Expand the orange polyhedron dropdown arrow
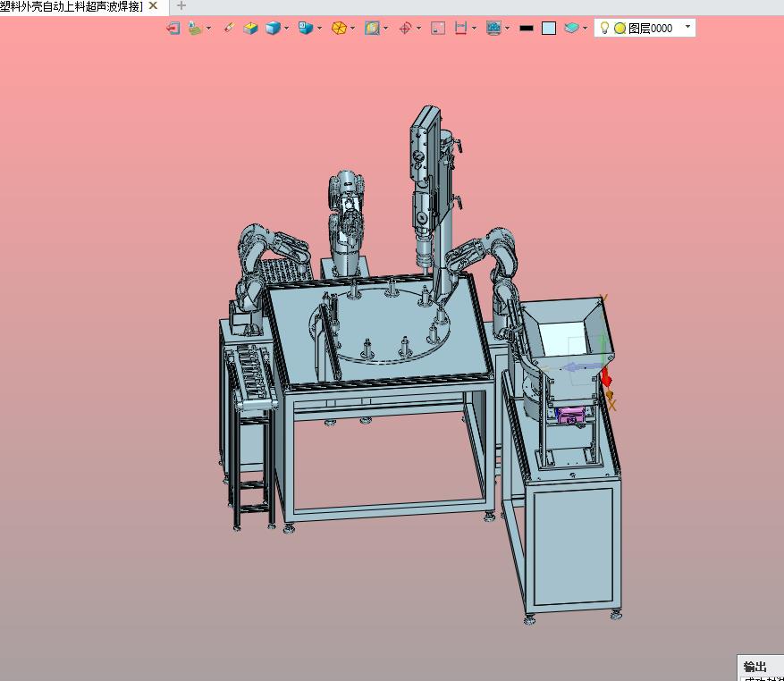Viewport: 784px width, 681px height. (352, 28)
